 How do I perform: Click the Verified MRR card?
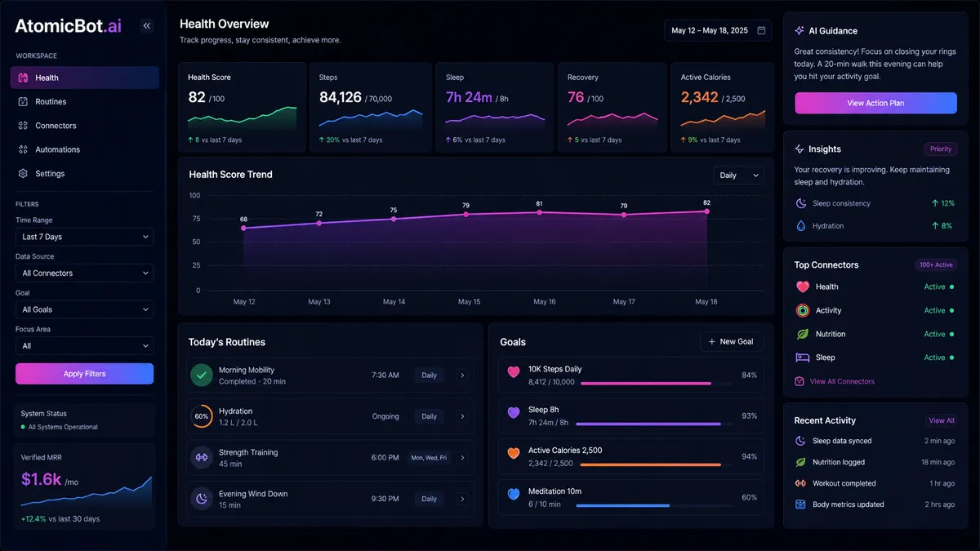point(84,488)
